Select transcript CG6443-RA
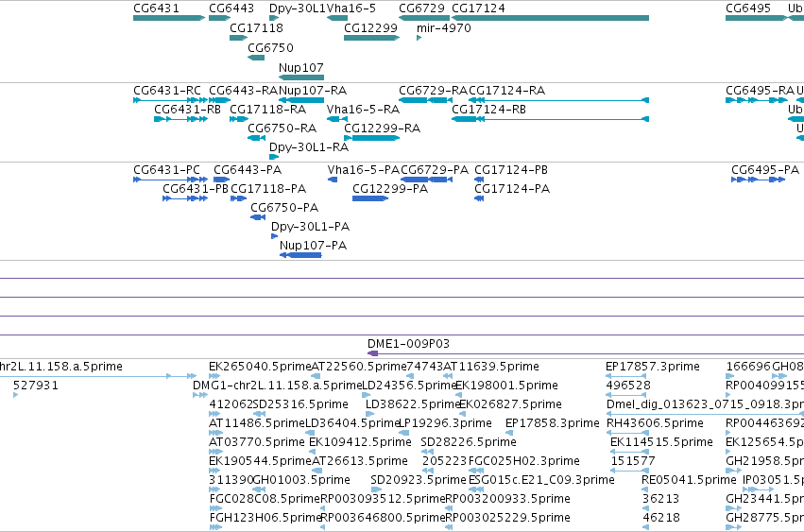Screen dimensions: 804x532 coord(219,100)
